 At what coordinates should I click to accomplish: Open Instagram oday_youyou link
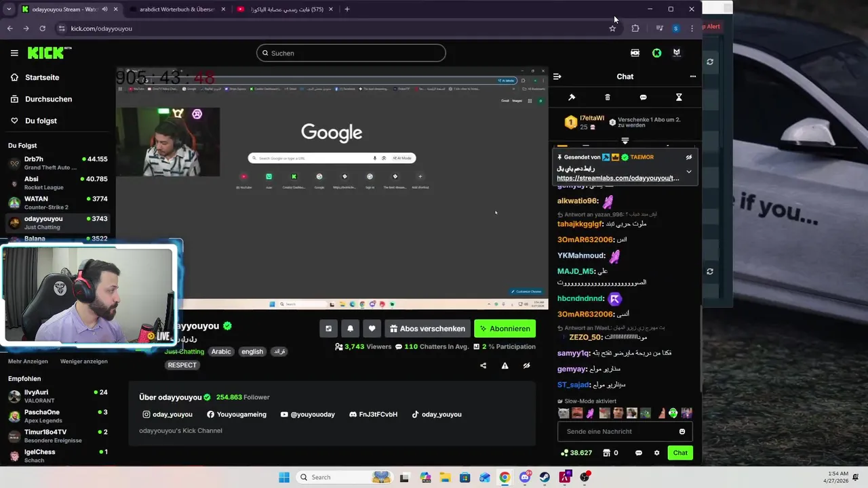[x=167, y=414]
